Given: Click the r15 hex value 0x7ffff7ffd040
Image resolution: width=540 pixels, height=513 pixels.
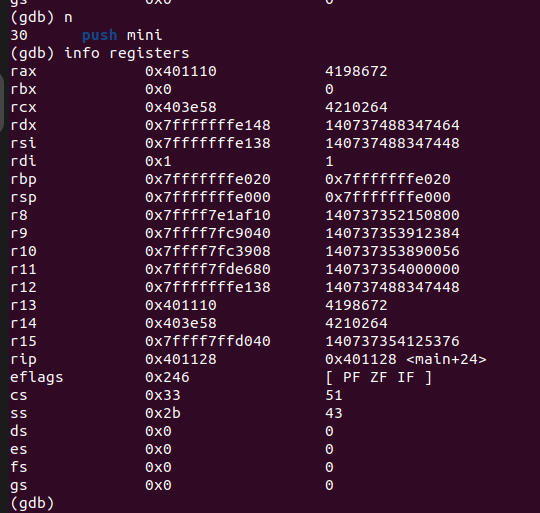Looking at the screenshot, I should [x=208, y=341].
